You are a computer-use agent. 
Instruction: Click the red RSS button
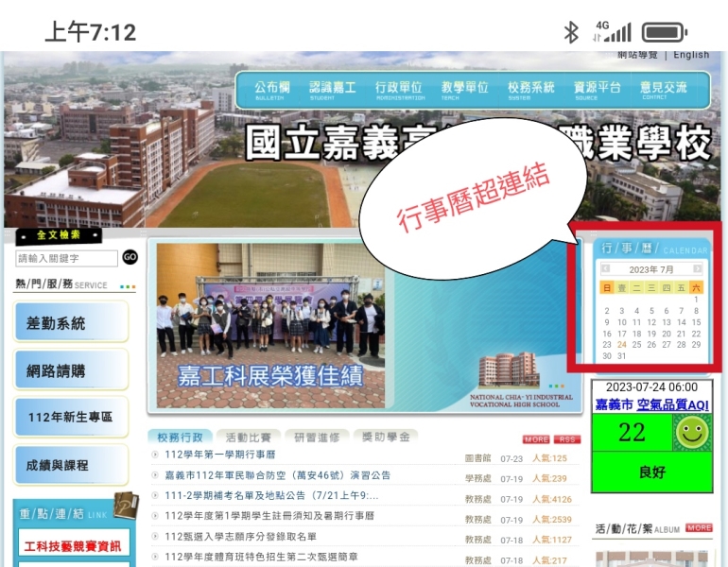click(567, 438)
